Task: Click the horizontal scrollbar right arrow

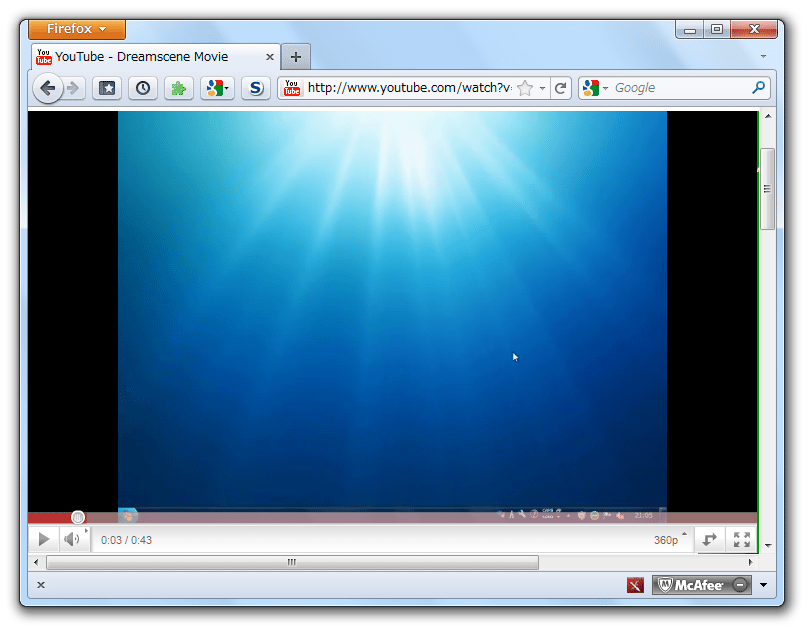Action: [751, 562]
